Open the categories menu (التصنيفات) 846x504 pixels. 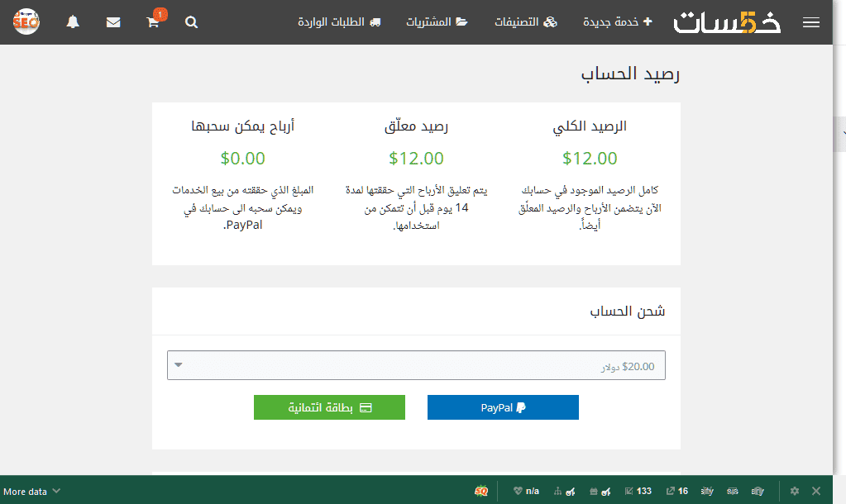[x=525, y=22]
